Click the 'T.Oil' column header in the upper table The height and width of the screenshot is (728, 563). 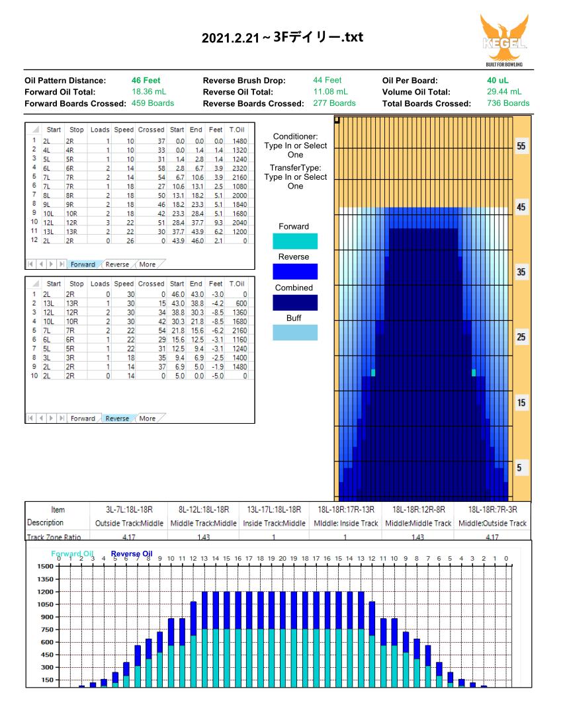[237, 130]
